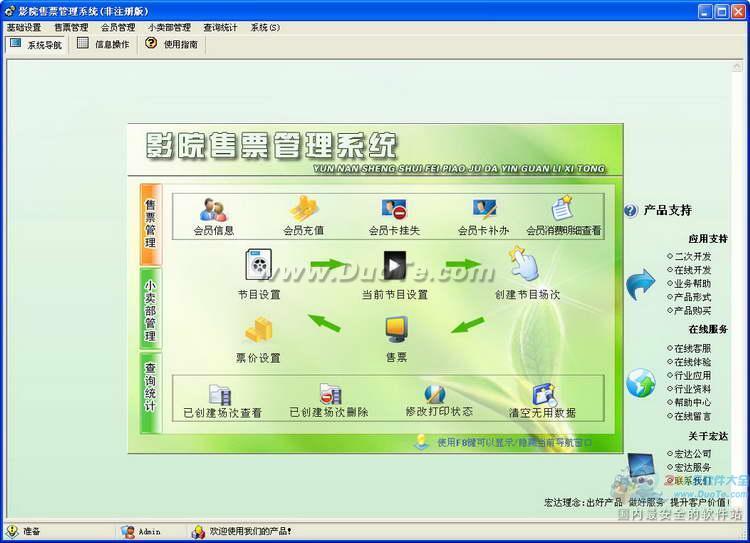Click the 清空无用数据 icon
This screenshot has width=750, height=543.
[544, 395]
